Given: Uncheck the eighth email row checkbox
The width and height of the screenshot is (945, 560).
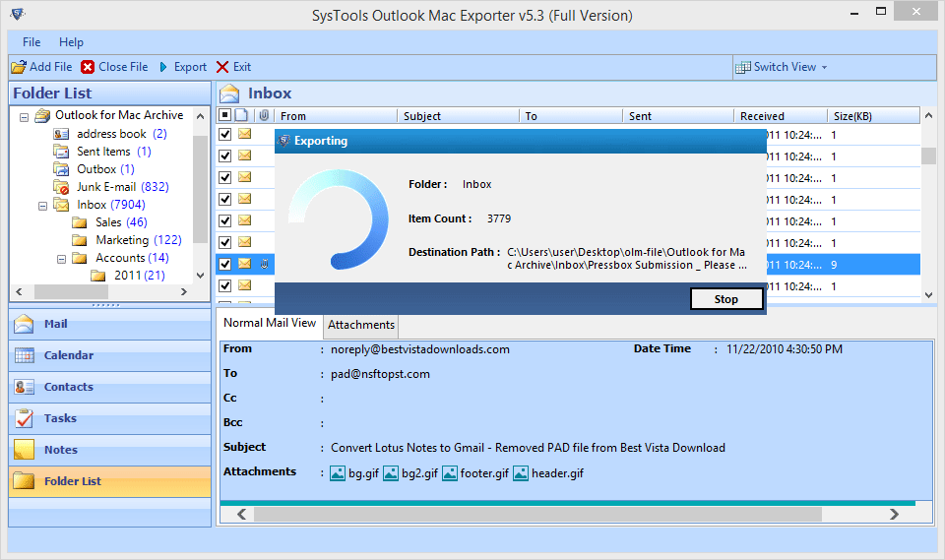Looking at the screenshot, I should click(224, 285).
